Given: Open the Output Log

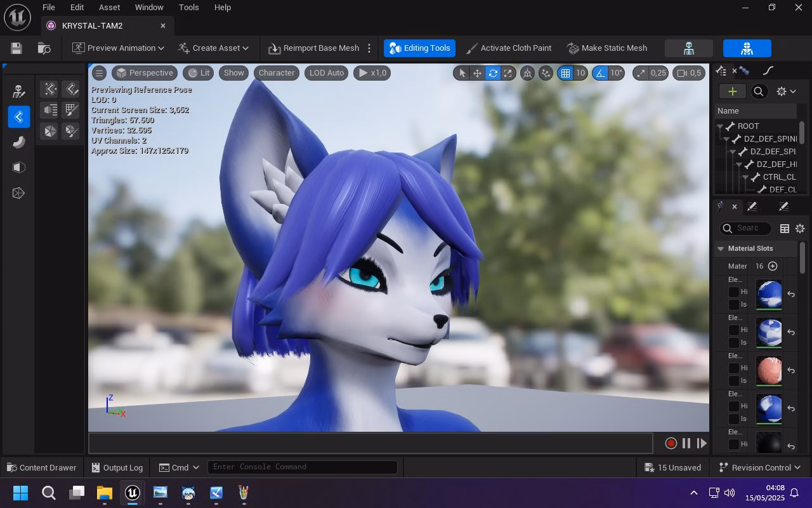Looking at the screenshot, I should pyautogui.click(x=117, y=468).
